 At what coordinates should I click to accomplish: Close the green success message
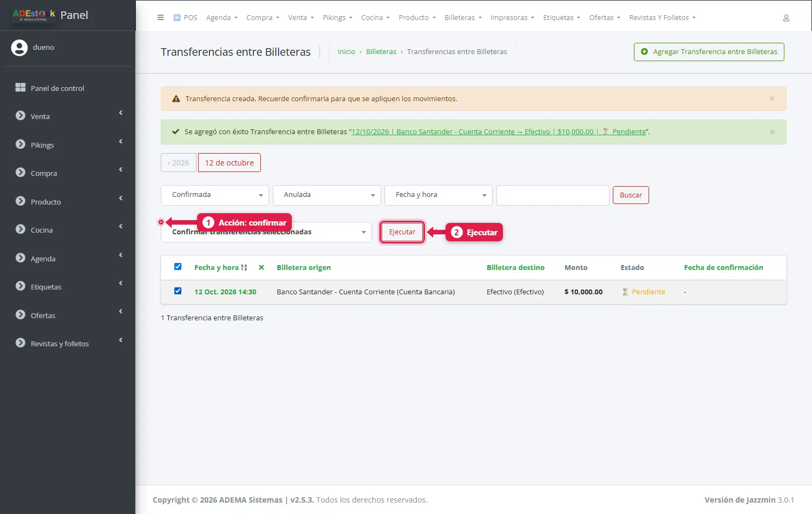tap(772, 131)
